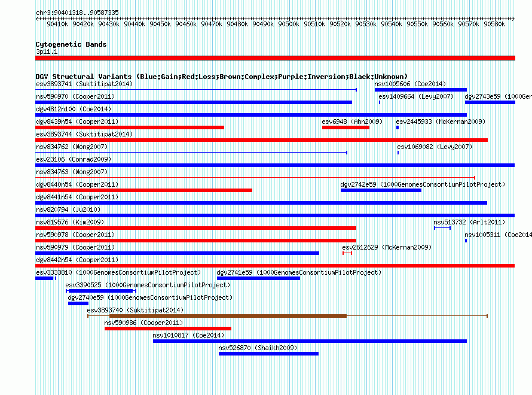532x395 pixels.
Task: Click esv23106 (Conrad2009) label
Action: (x=74, y=159)
